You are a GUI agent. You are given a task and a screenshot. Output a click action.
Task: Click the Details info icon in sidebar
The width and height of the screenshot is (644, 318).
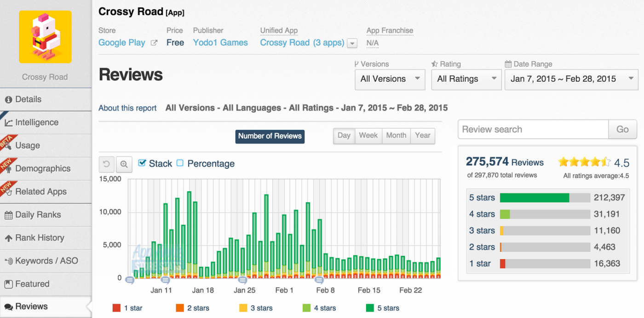(x=8, y=100)
